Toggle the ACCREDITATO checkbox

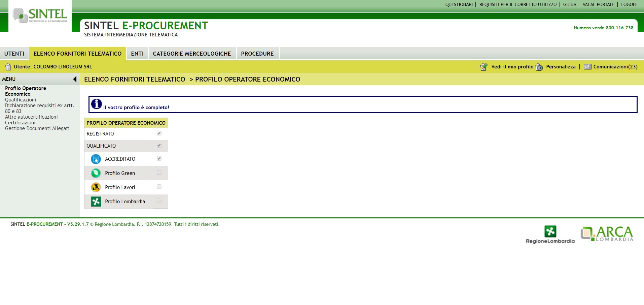(x=159, y=158)
